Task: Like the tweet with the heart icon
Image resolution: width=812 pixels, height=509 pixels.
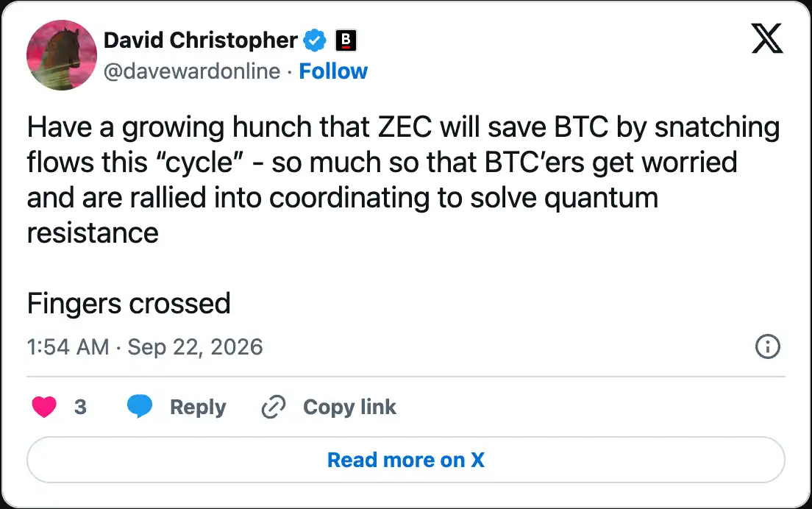Action: (x=44, y=407)
